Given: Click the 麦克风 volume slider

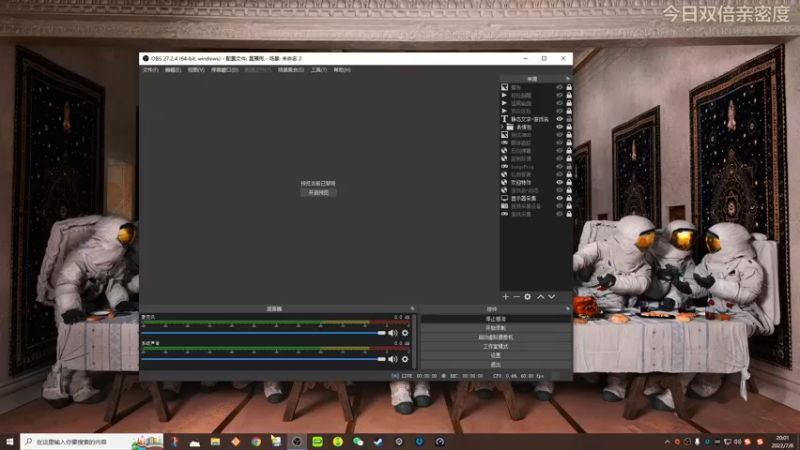Looking at the screenshot, I should click(x=263, y=333).
